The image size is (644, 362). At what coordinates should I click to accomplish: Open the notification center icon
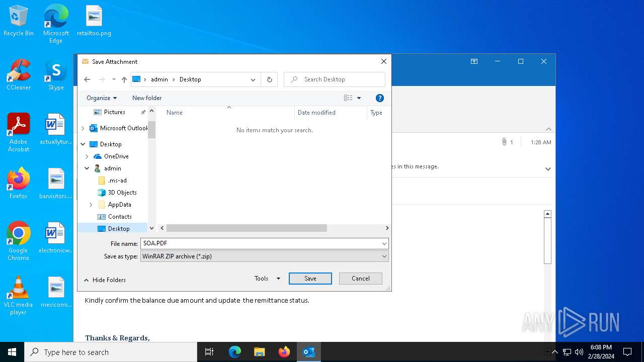coord(627,352)
